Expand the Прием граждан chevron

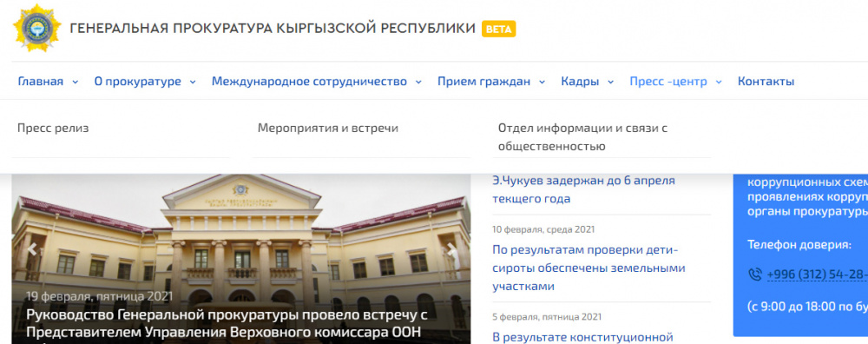[x=542, y=82]
